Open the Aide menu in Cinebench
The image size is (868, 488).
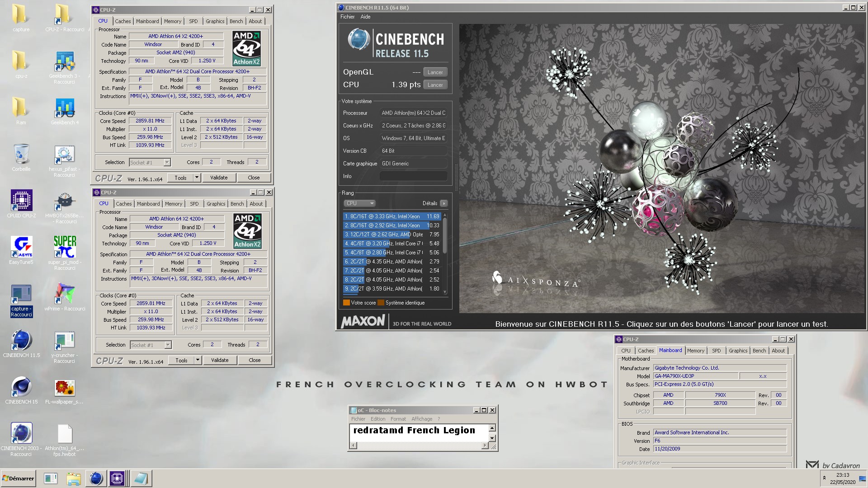[365, 17]
